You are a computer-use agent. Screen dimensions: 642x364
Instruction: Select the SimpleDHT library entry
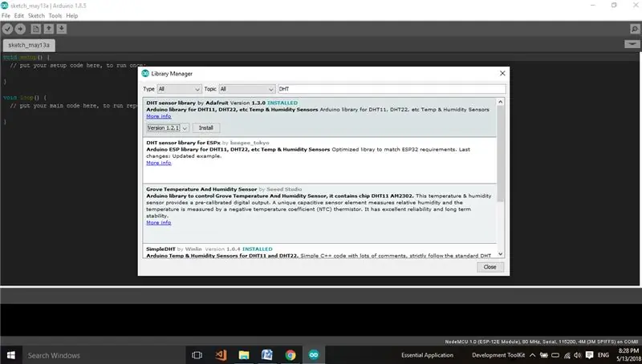tap(319, 251)
